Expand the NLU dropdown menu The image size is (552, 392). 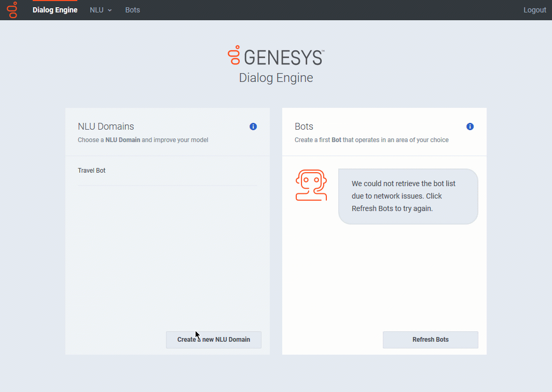tap(101, 10)
